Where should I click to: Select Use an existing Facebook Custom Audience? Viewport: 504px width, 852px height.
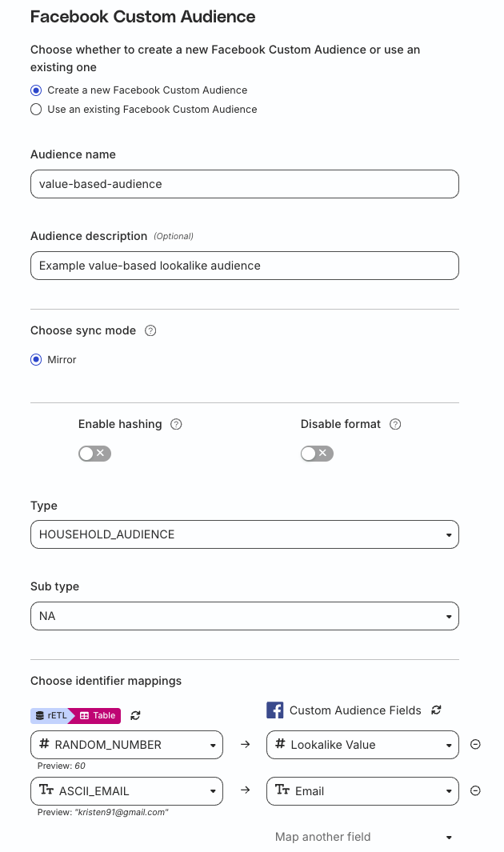tap(36, 110)
